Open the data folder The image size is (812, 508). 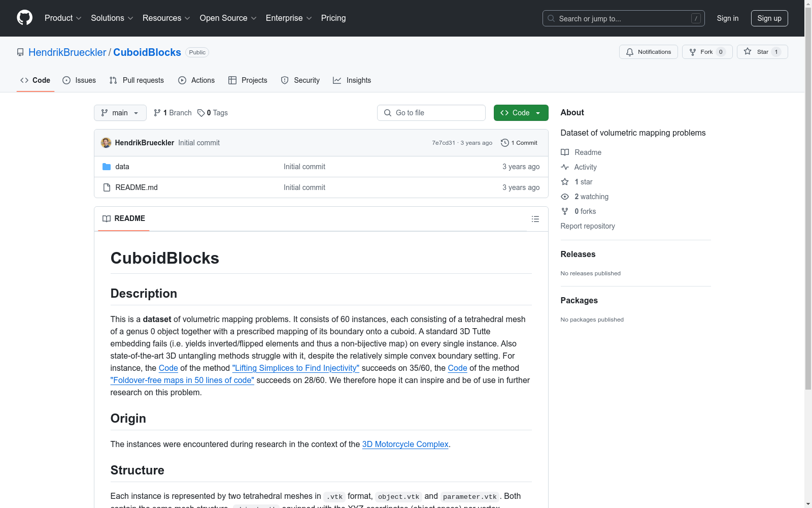coord(122,167)
